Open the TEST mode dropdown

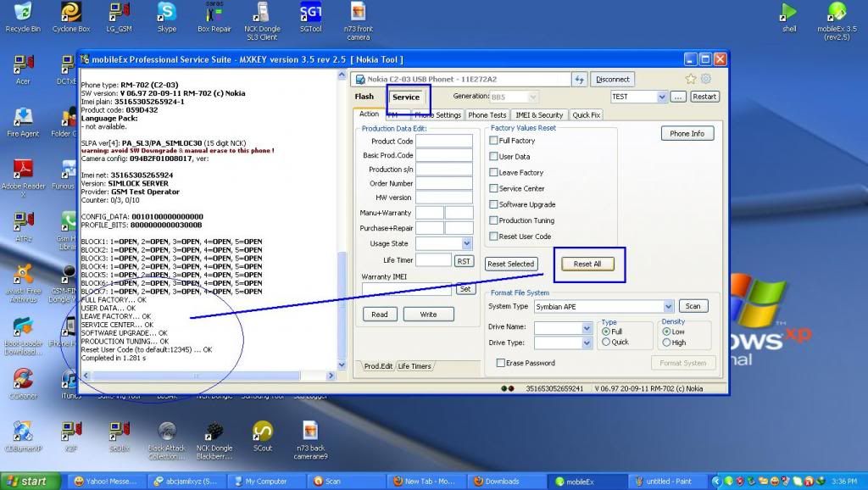(661, 97)
